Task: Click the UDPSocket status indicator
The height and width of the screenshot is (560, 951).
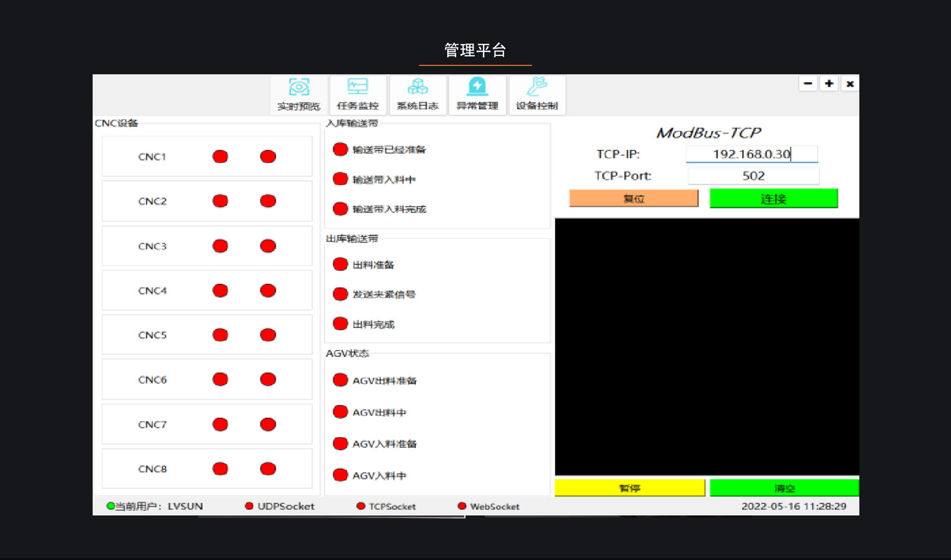Action: 249,506
